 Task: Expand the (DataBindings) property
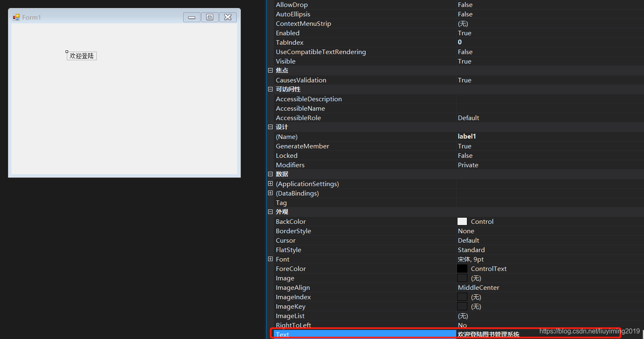coord(270,193)
